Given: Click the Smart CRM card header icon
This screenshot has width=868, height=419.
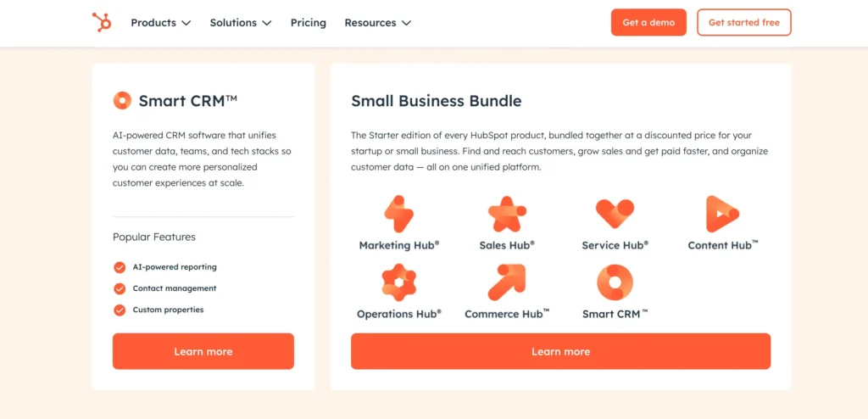Looking at the screenshot, I should (123, 101).
